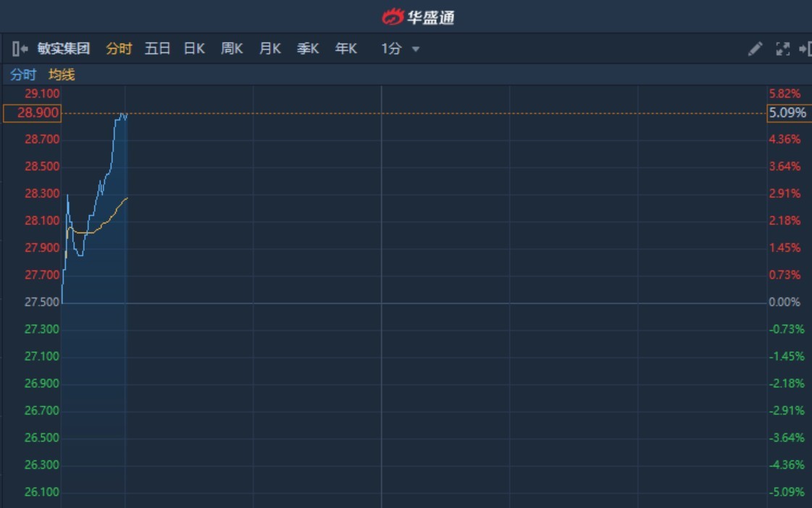812x508 pixels.
Task: Select the pencil drawing tool icon
Action: (x=755, y=49)
